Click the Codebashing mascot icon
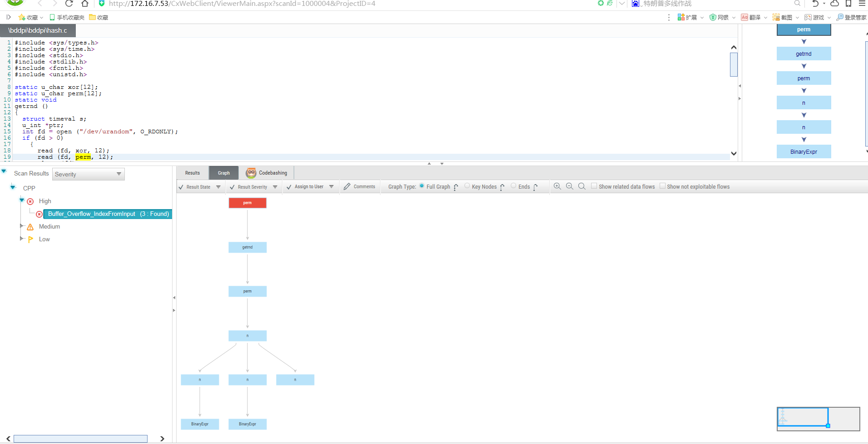 (x=251, y=173)
